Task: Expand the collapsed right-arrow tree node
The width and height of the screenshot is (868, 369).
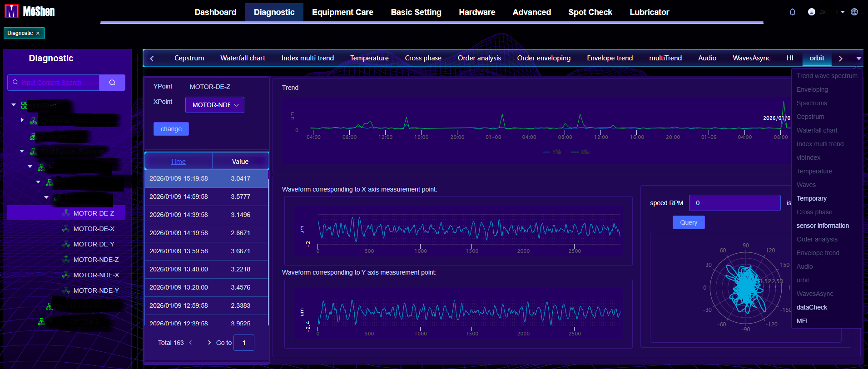Action: click(x=22, y=120)
